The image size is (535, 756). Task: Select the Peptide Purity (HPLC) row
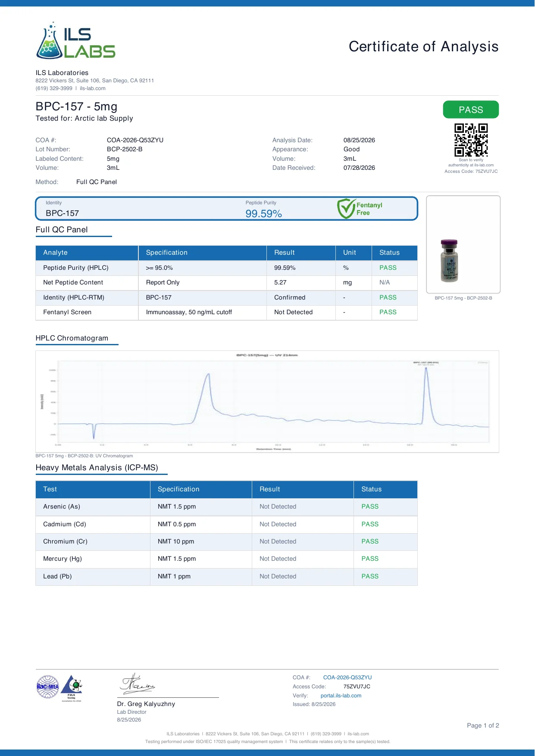click(226, 268)
